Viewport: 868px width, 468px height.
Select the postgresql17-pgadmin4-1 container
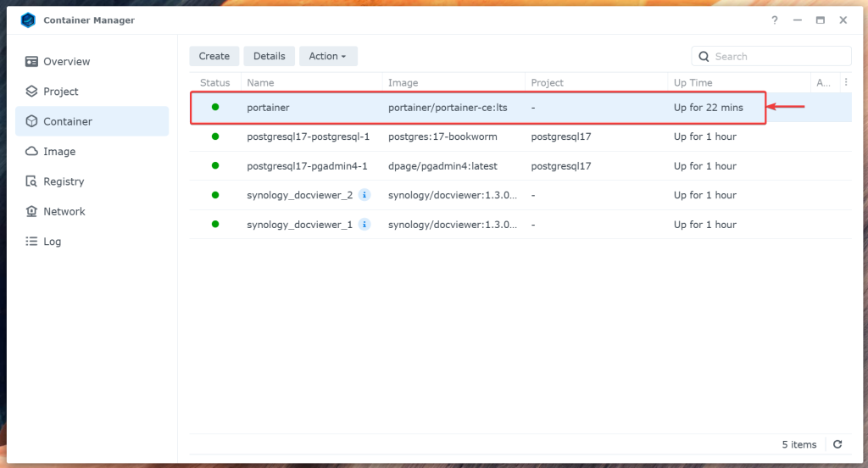pos(520,166)
